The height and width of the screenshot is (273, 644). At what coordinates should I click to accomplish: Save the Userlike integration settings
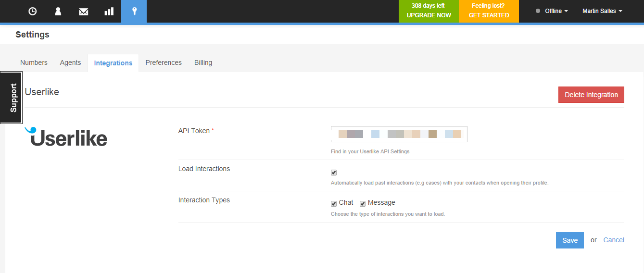pos(570,240)
